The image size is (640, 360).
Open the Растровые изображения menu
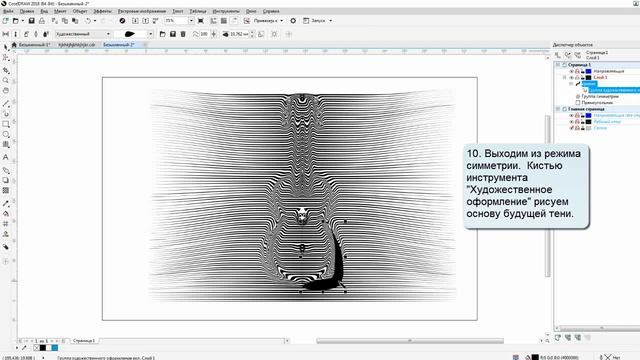142,11
